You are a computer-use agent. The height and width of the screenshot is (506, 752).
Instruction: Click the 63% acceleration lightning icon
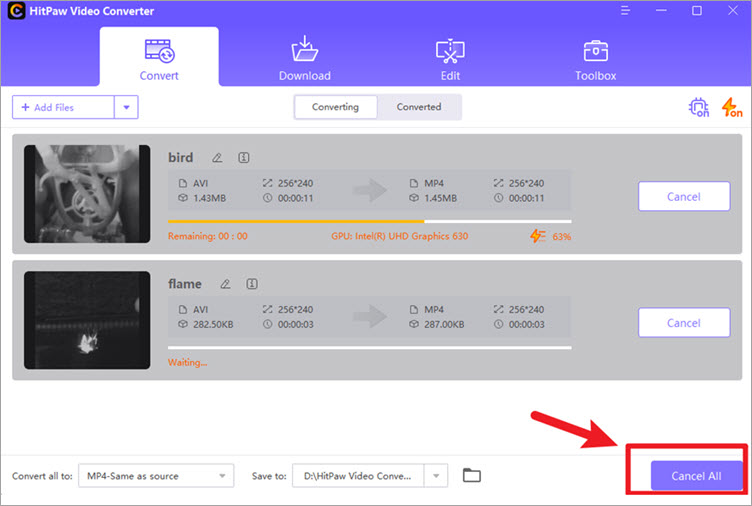click(x=538, y=236)
